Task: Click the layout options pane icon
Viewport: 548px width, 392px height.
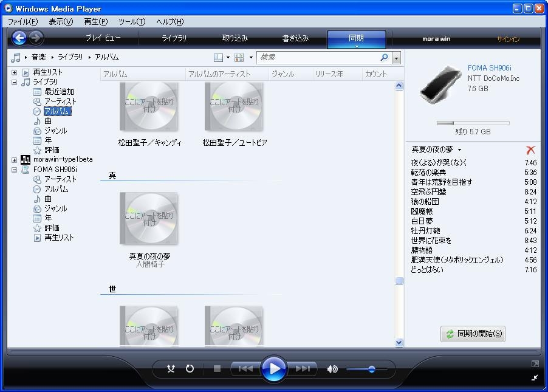Action: tap(219, 57)
